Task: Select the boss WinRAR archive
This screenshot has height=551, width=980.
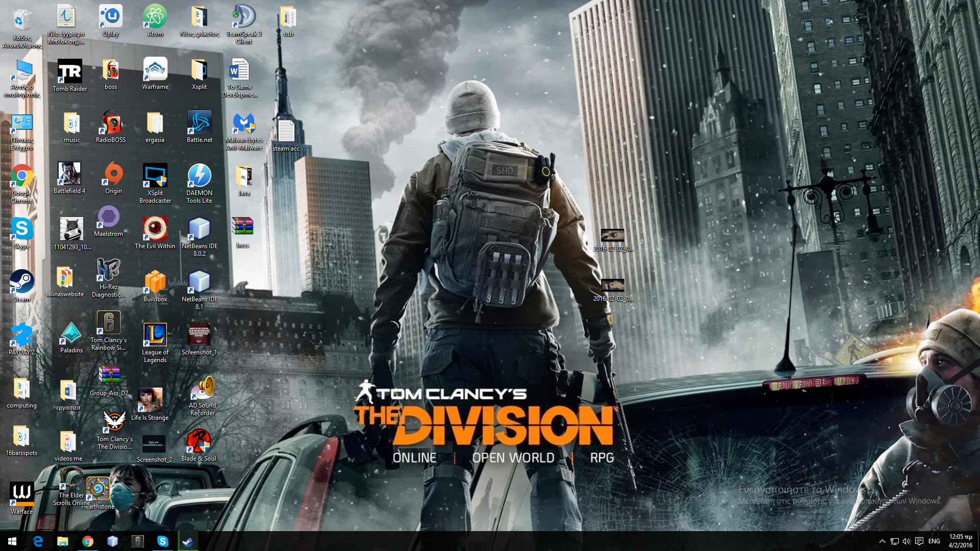Action: [x=243, y=232]
